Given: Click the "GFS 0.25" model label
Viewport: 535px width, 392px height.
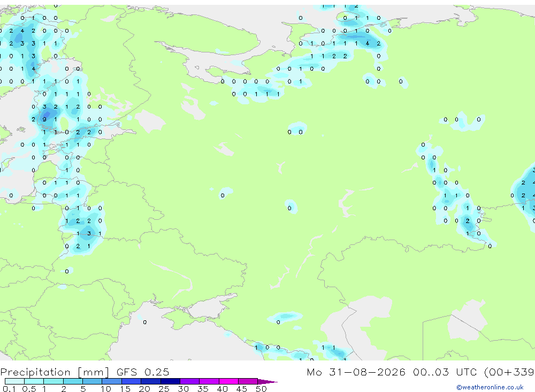Looking at the screenshot, I should (143, 372).
